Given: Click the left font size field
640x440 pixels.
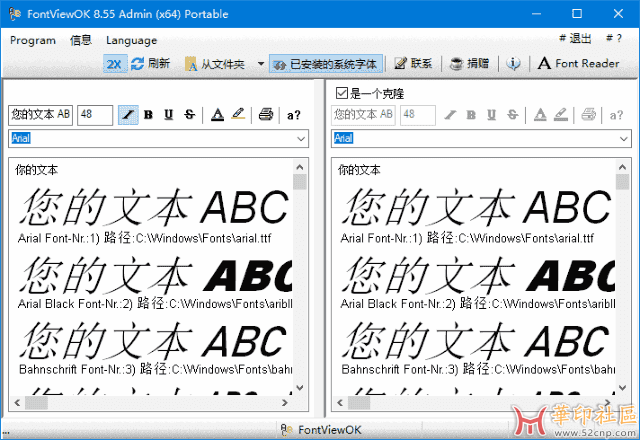Looking at the screenshot, I should tap(94, 114).
